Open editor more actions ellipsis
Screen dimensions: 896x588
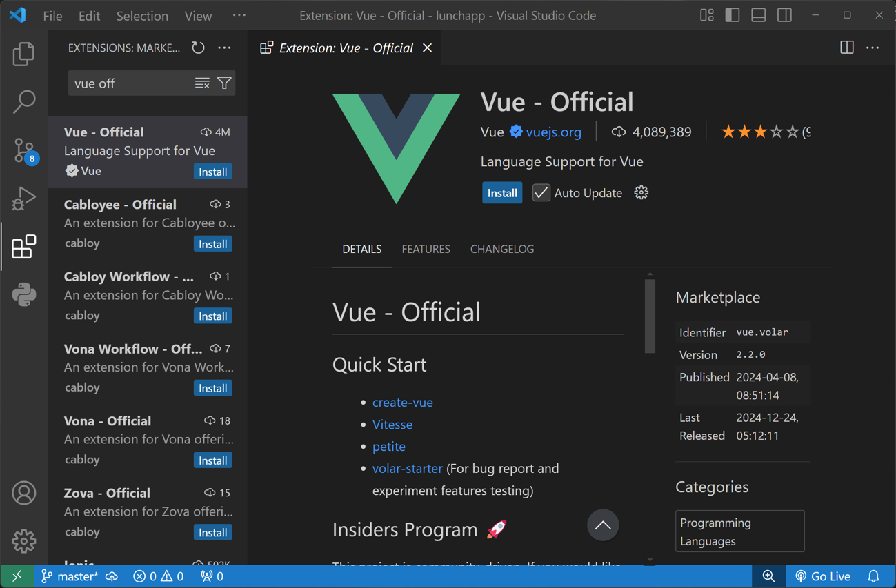[x=873, y=48]
